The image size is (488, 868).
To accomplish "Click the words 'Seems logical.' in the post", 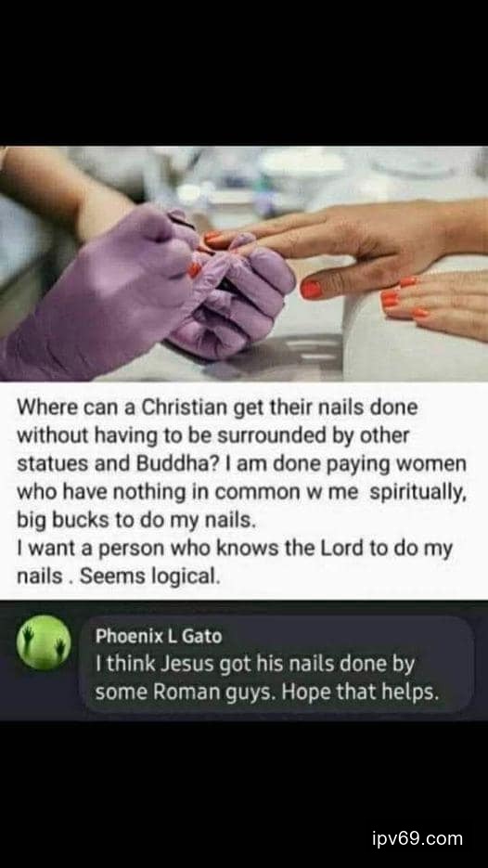I will (150, 577).
